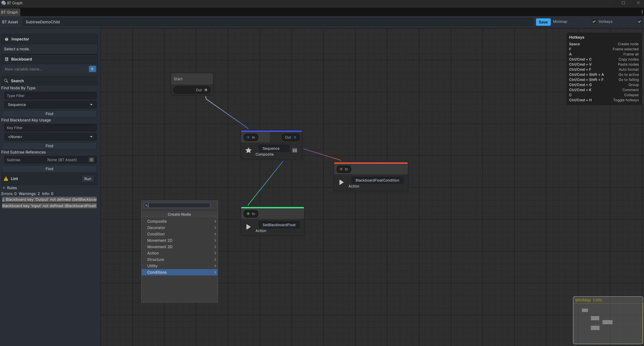
Task: Open the <None> blackboard key dropdown
Action: click(x=49, y=137)
